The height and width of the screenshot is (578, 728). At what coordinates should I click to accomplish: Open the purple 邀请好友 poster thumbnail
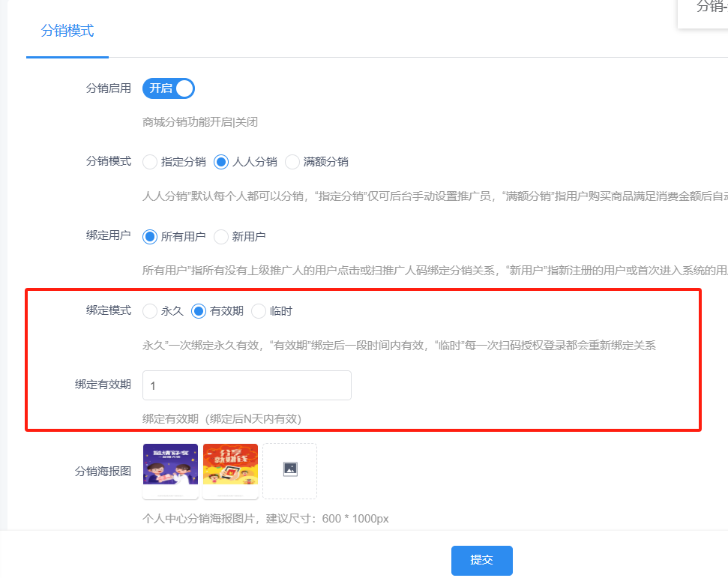pos(170,471)
